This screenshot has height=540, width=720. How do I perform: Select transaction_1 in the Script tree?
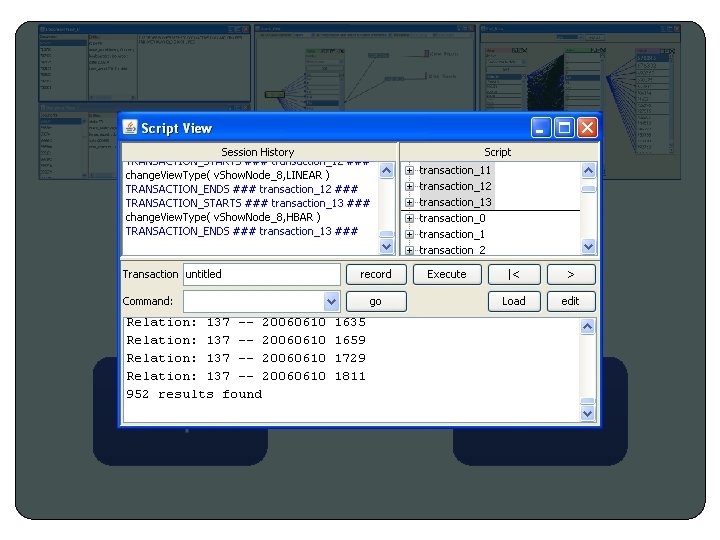(x=452, y=235)
